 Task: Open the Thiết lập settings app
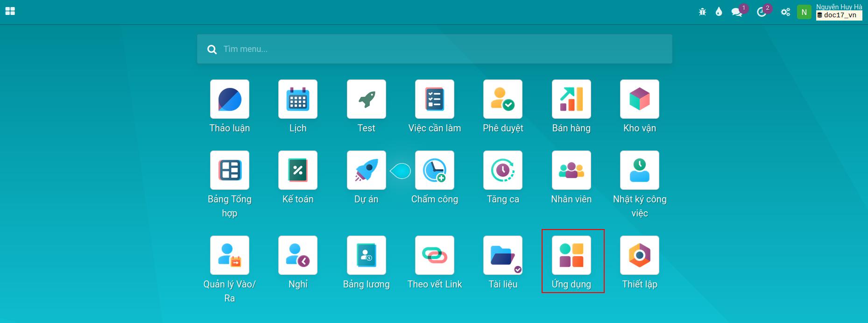[640, 255]
